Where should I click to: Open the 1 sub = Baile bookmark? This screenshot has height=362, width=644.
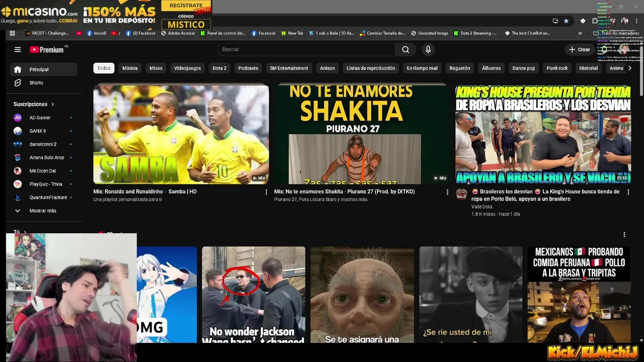[331, 33]
